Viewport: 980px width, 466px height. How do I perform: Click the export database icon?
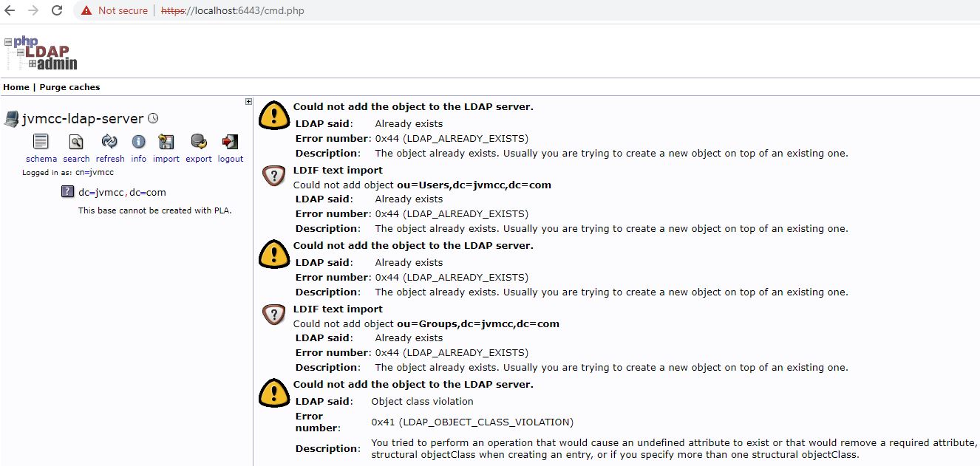pyautogui.click(x=198, y=142)
